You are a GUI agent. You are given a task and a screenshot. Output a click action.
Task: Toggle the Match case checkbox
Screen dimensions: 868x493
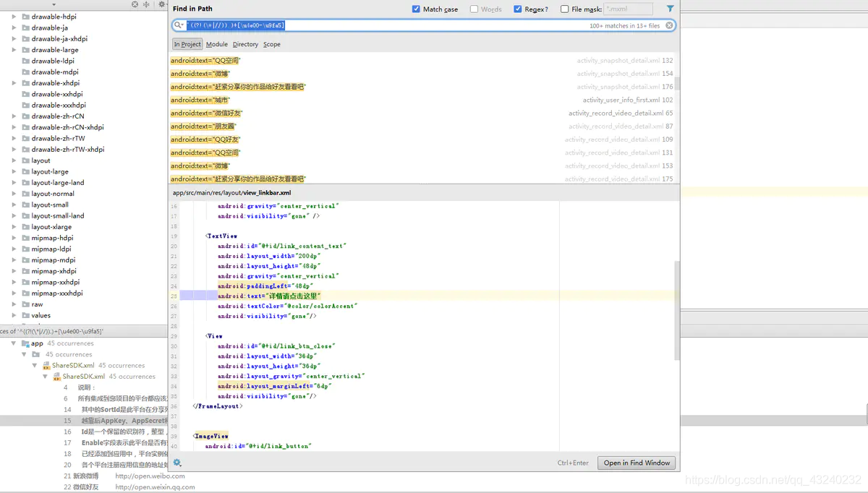point(416,9)
